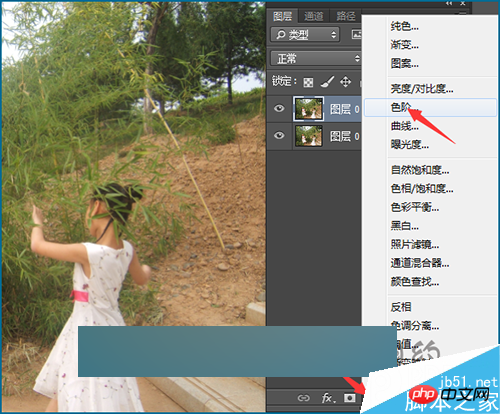Choose 曲线 from the adjustment menu
Viewport: 500px width, 414px height.
[405, 126]
